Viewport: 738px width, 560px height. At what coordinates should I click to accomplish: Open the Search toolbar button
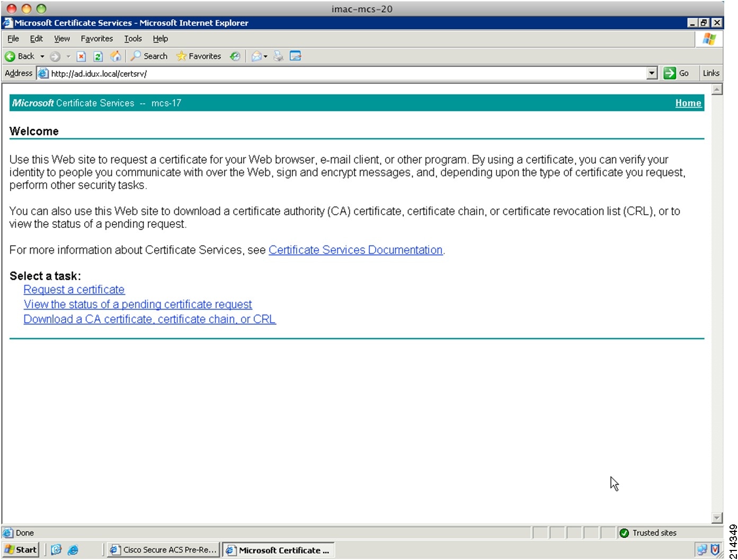(x=149, y=56)
